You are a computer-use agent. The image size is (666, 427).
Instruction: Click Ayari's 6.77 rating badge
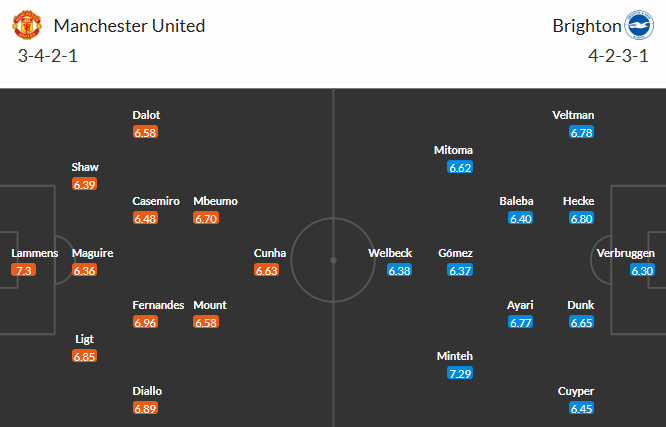point(520,322)
